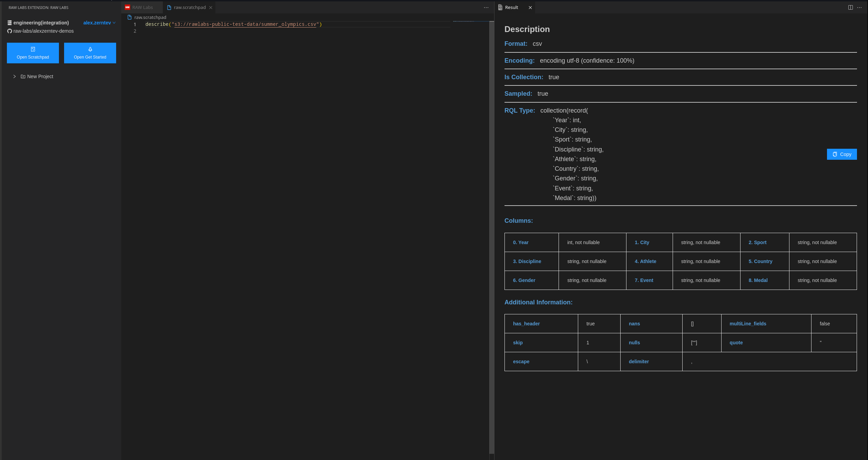Image resolution: width=868 pixels, height=460 pixels.
Task: Click the quote cell
Action: [x=766, y=343]
